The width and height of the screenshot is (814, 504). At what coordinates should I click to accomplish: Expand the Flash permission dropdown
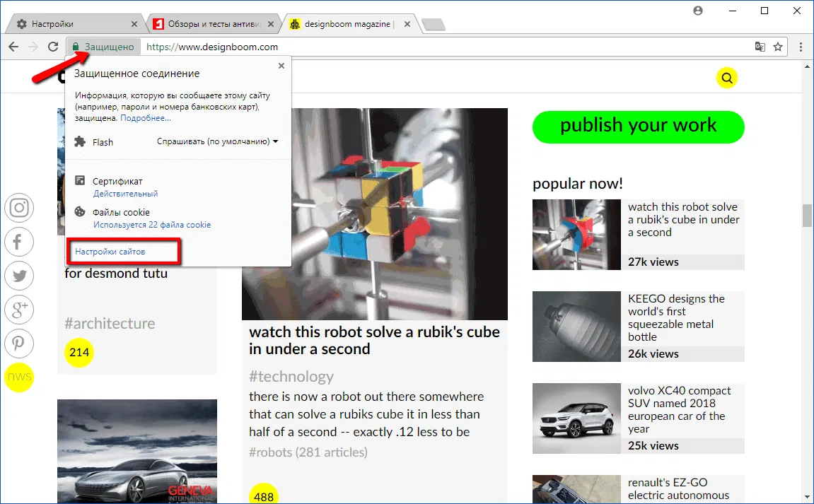coord(218,141)
